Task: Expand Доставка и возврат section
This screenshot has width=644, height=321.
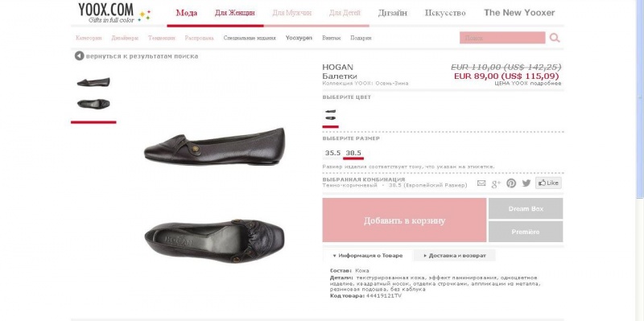Action: coord(455,255)
